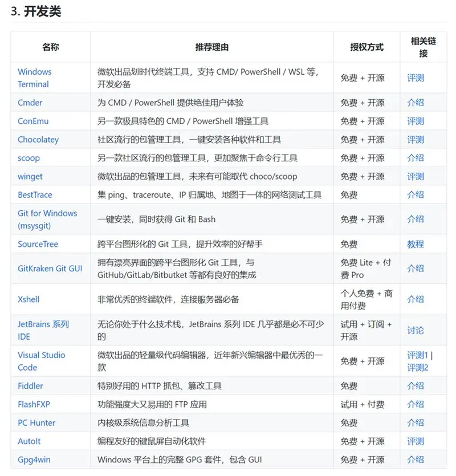Click 评测2 link in Visual Studio Code row
The width and height of the screenshot is (456, 476).
coord(417,368)
